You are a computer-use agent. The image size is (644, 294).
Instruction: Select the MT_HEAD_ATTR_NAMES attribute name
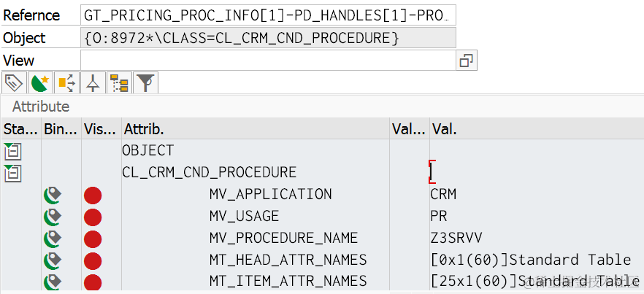tap(288, 260)
